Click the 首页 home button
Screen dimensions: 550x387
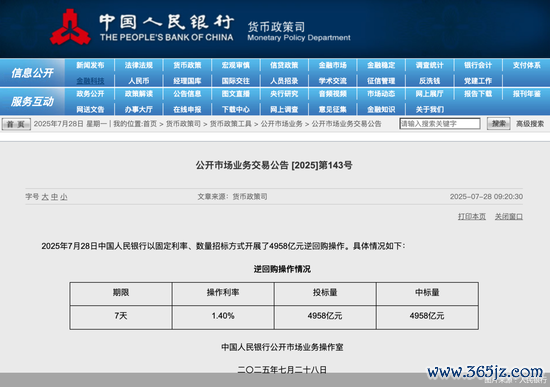[x=16, y=124]
